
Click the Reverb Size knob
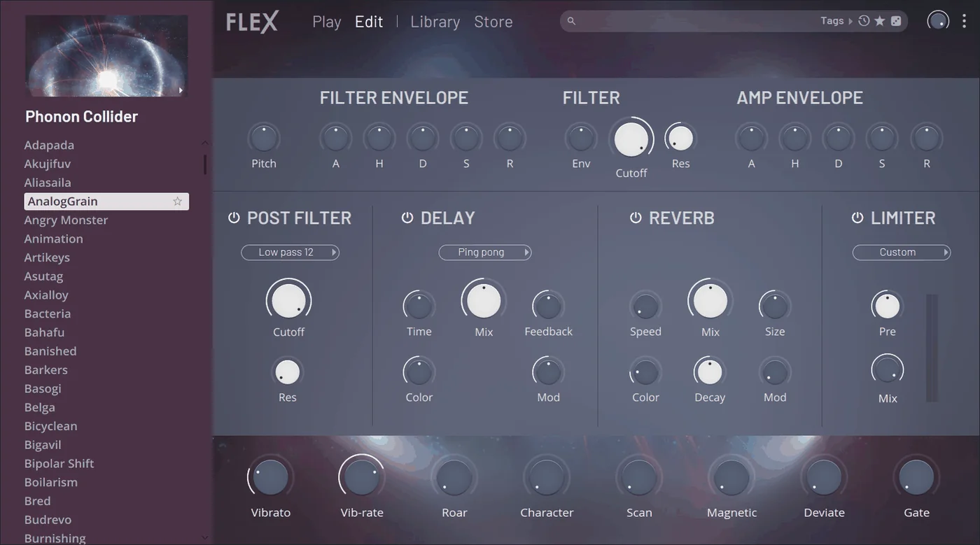pyautogui.click(x=775, y=306)
